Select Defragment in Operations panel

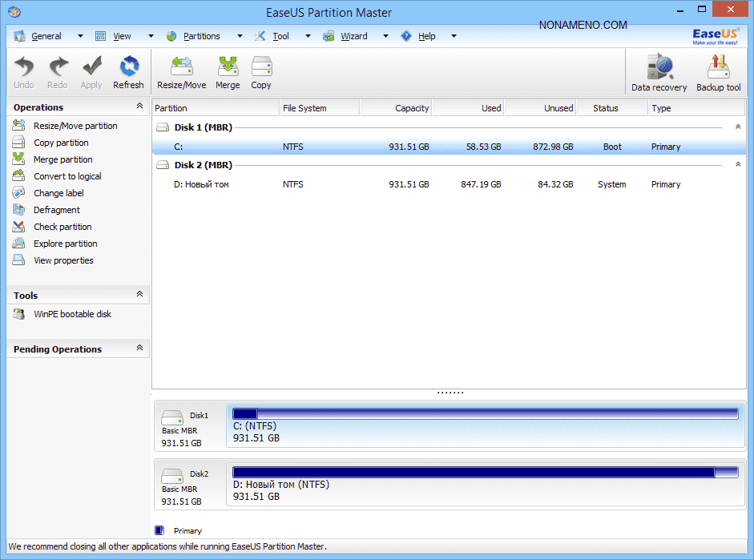tap(56, 210)
